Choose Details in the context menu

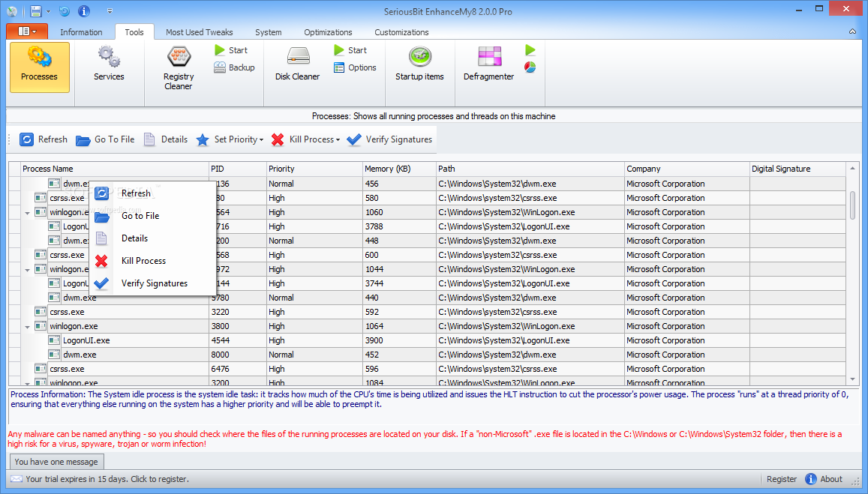click(152, 238)
